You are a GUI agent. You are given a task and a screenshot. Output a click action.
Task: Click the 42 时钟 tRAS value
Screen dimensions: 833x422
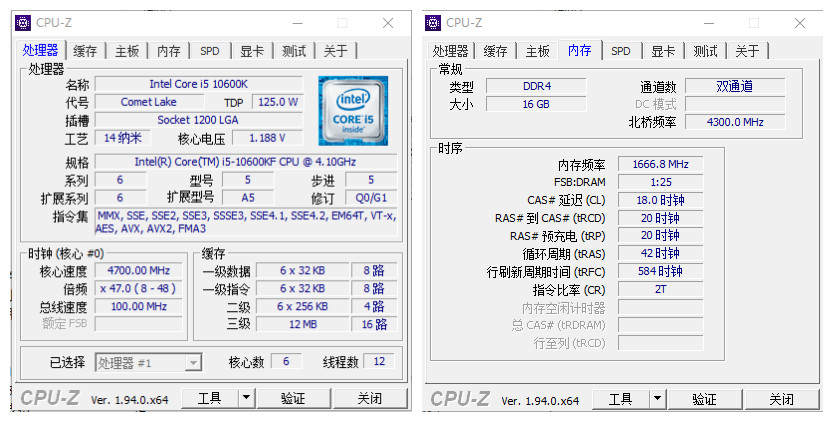click(660, 254)
